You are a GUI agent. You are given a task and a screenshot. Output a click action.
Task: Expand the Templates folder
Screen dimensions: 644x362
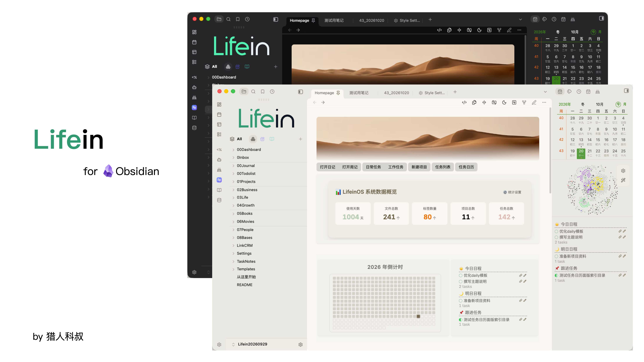[x=233, y=269]
